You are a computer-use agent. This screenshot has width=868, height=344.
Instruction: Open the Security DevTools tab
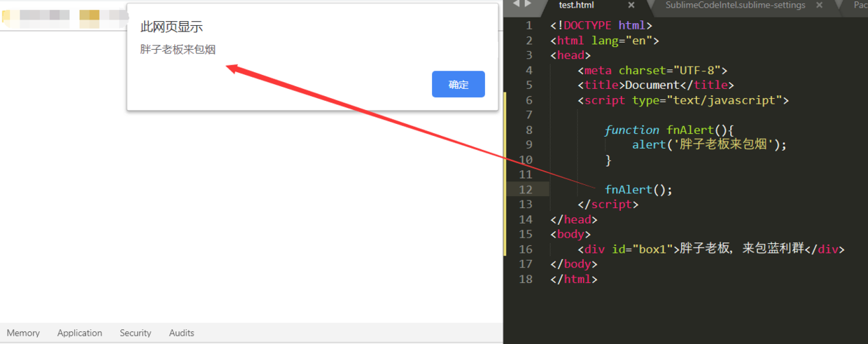click(136, 333)
